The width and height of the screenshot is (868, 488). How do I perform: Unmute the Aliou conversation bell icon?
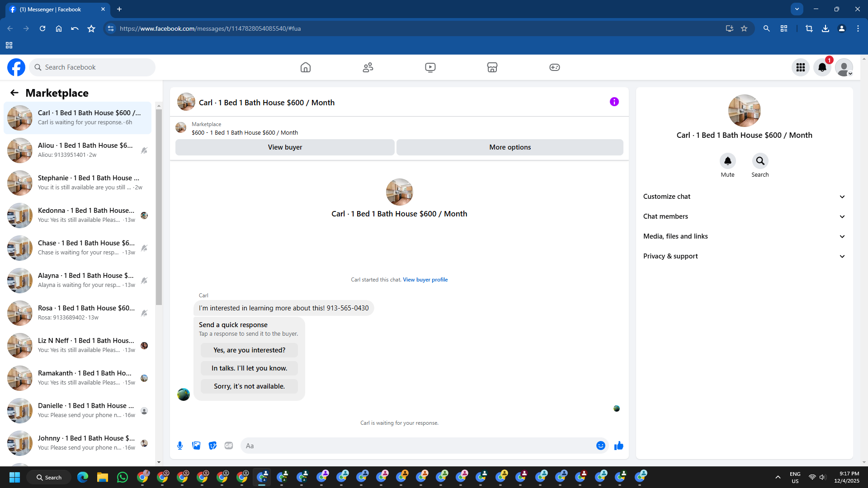[144, 150]
